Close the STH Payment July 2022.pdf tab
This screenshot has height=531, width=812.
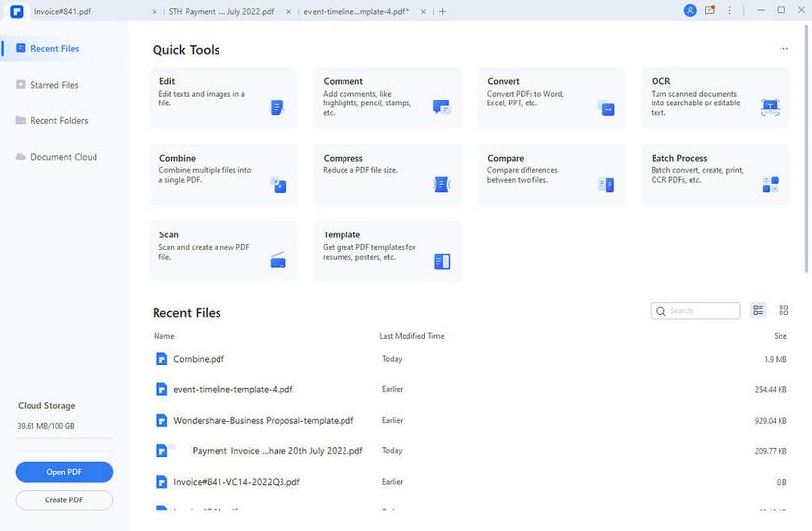(289, 11)
